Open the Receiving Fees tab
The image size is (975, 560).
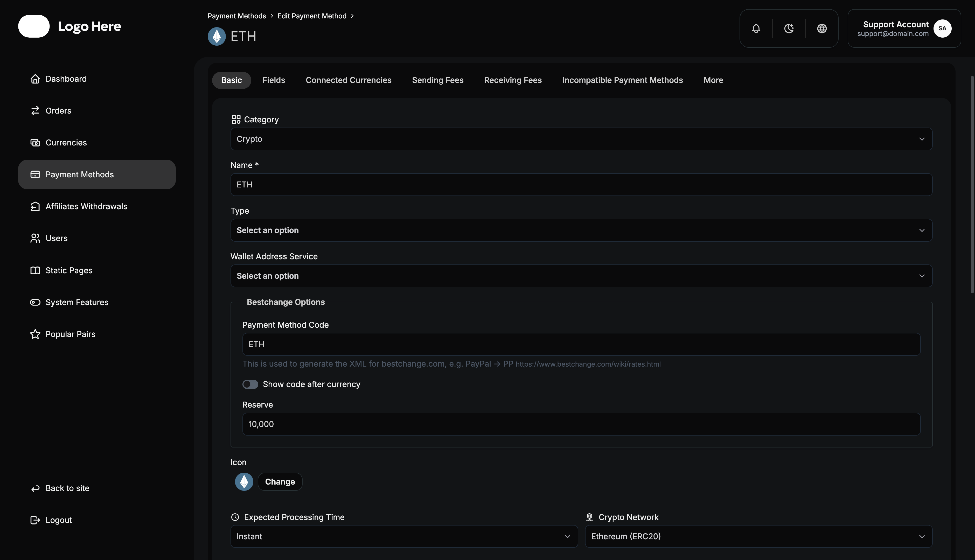pyautogui.click(x=512, y=80)
